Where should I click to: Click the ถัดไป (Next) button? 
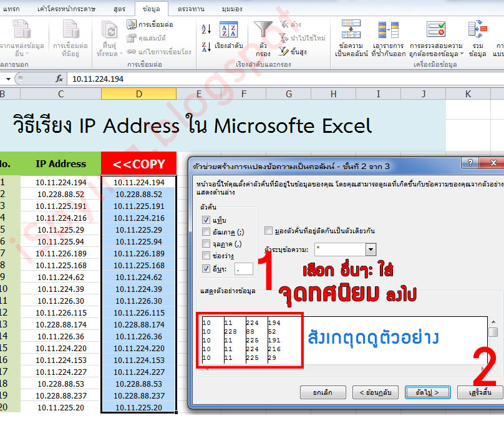pos(428,393)
